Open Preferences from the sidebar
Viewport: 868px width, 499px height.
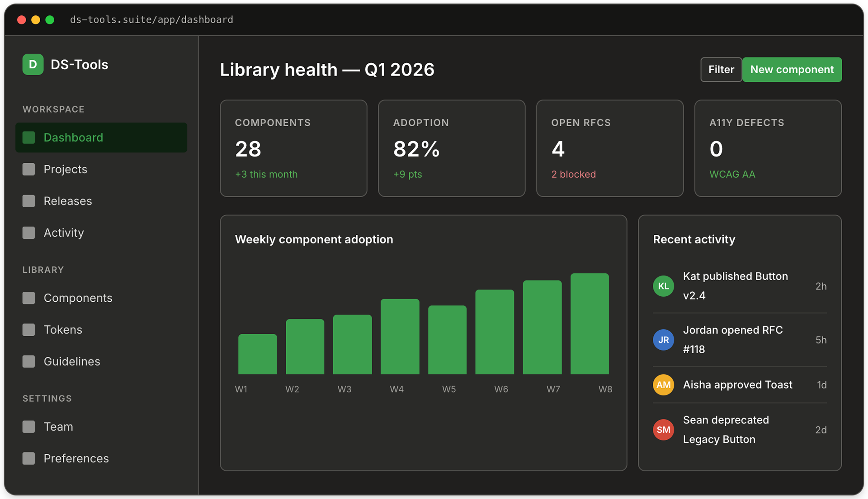coord(76,458)
